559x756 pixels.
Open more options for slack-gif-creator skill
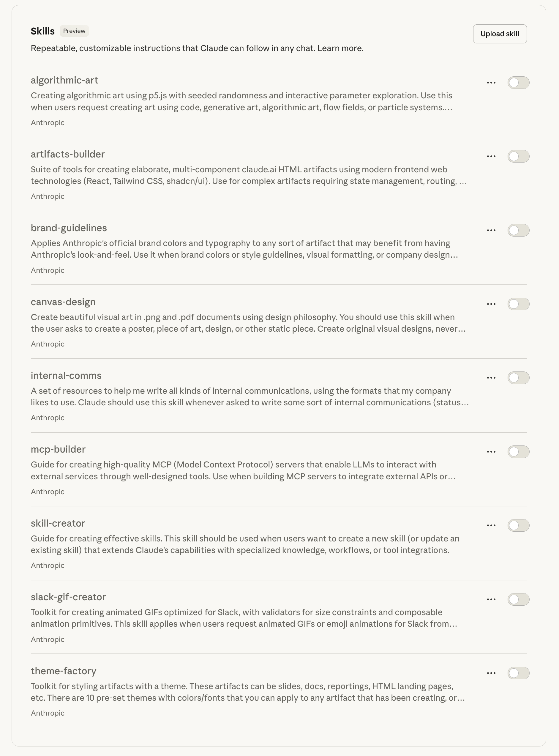pyautogui.click(x=491, y=599)
